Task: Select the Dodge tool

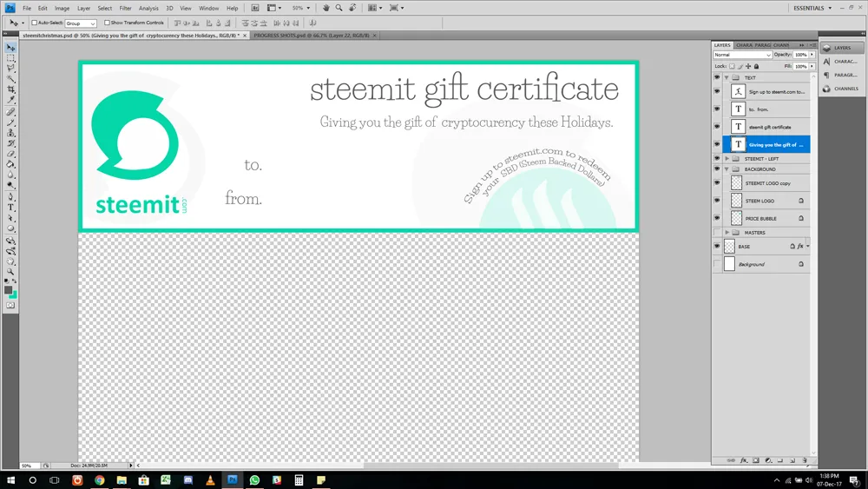Action: tap(10, 186)
